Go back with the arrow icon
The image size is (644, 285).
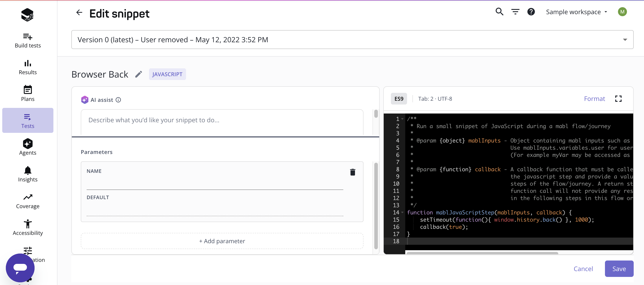79,13
